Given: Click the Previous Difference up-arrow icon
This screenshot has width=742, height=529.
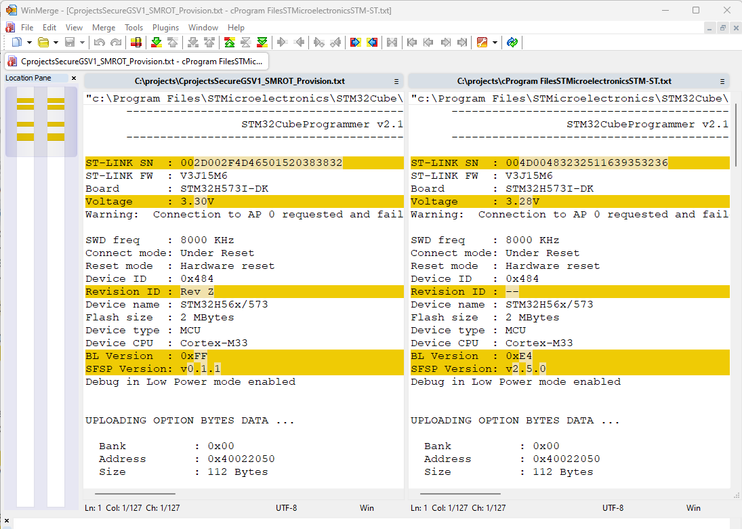Looking at the screenshot, I should click(173, 43).
